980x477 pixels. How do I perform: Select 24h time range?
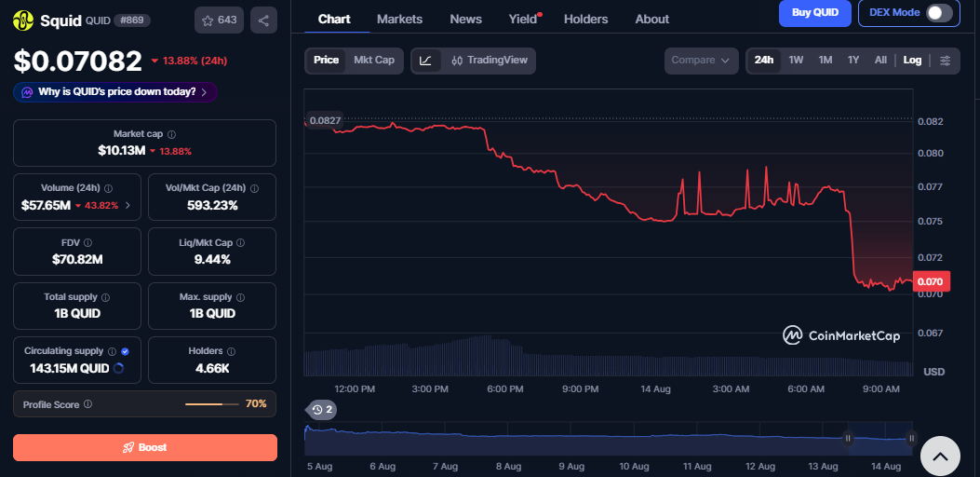764,61
